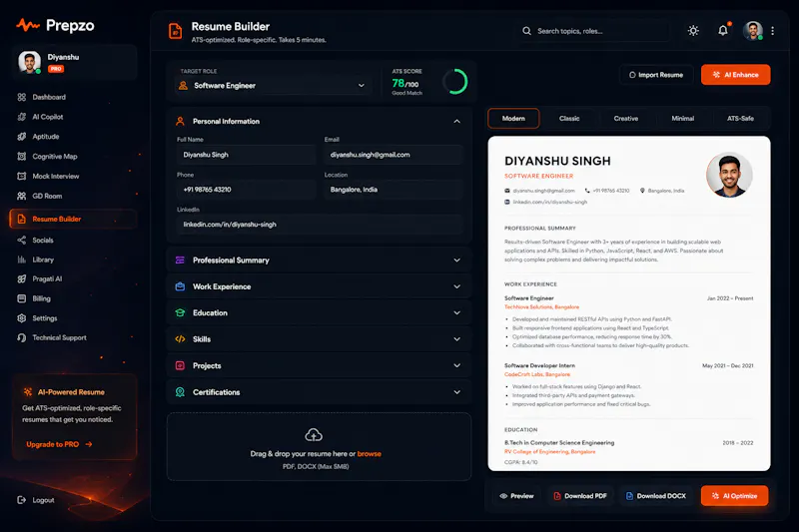Click the Resume Builder document header icon

point(176,31)
